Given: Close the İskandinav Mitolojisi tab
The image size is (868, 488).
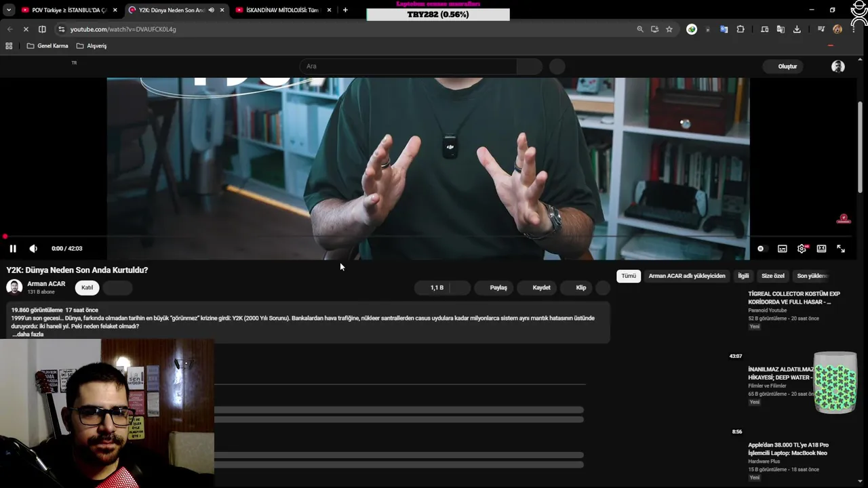Looking at the screenshot, I should click(330, 10).
